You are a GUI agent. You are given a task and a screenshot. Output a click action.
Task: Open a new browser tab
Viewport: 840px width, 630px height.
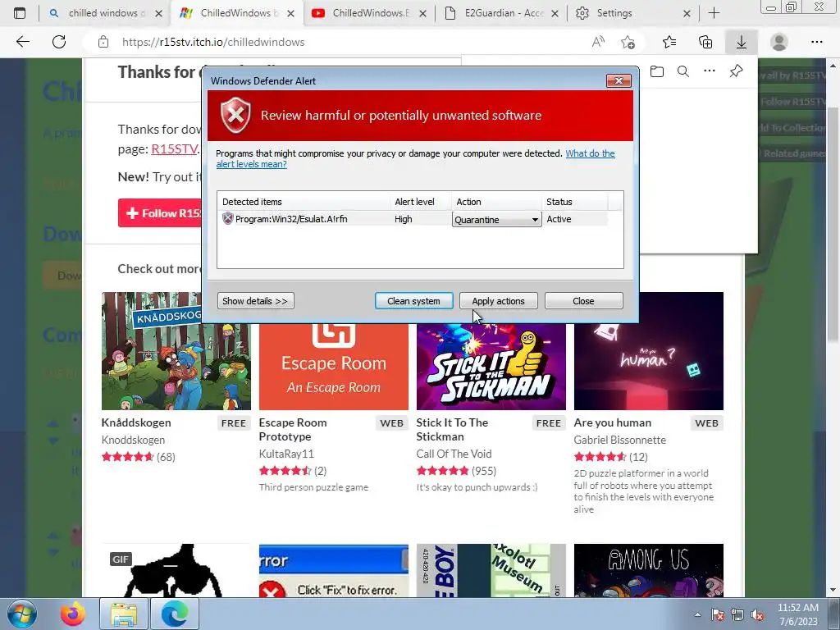coord(714,13)
